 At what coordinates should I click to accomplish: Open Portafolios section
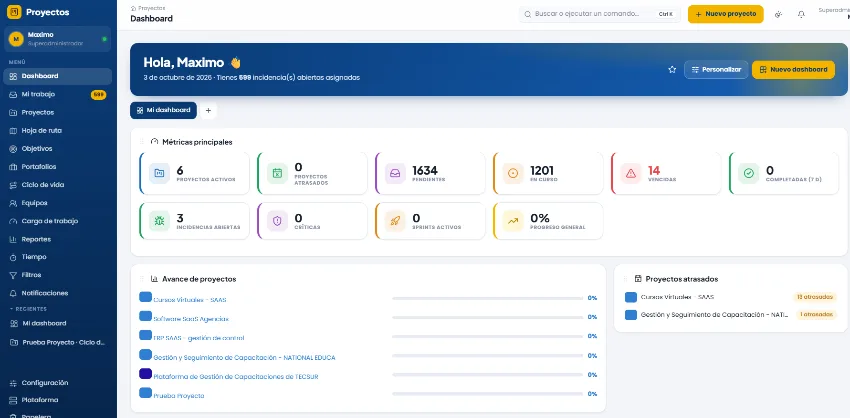(x=57, y=167)
